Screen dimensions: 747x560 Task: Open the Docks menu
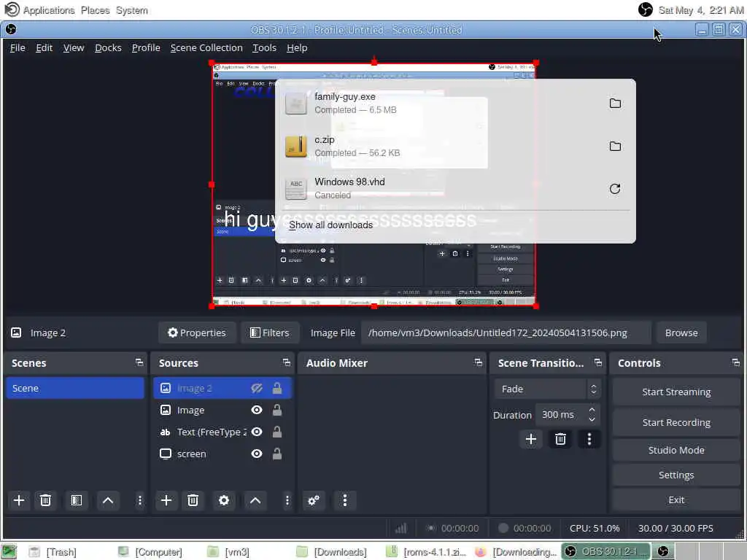pyautogui.click(x=108, y=47)
